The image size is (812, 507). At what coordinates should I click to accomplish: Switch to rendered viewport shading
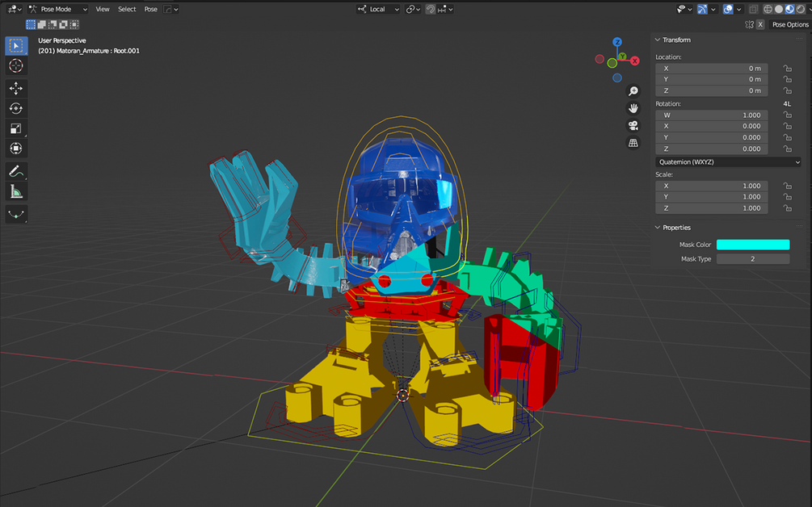tap(801, 9)
